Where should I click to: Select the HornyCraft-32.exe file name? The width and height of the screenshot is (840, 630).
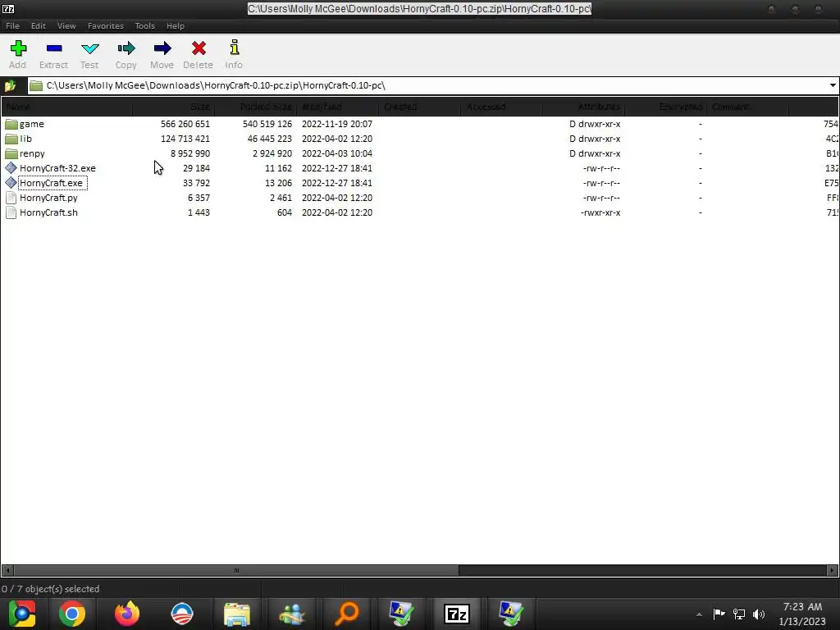pyautogui.click(x=58, y=168)
